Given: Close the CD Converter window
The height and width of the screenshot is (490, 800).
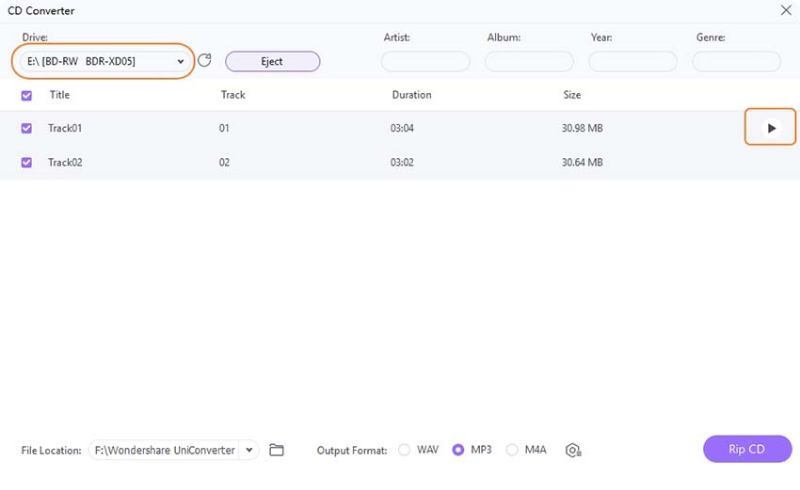Looking at the screenshot, I should [x=785, y=10].
